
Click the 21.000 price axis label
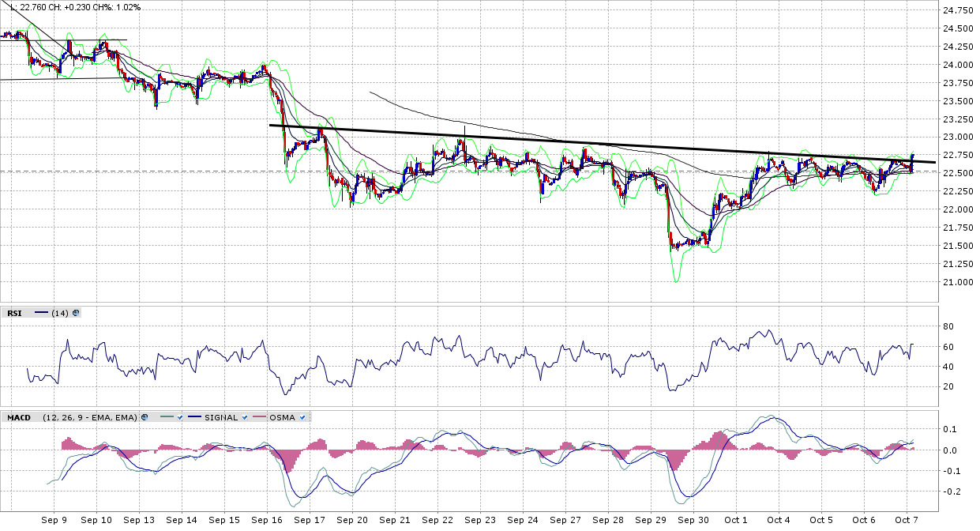pyautogui.click(x=958, y=282)
